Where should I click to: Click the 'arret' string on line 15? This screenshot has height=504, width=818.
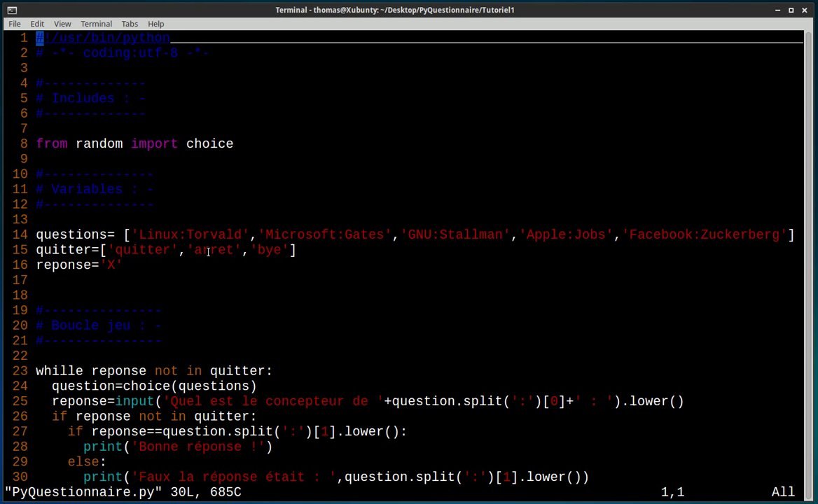pyautogui.click(x=214, y=250)
